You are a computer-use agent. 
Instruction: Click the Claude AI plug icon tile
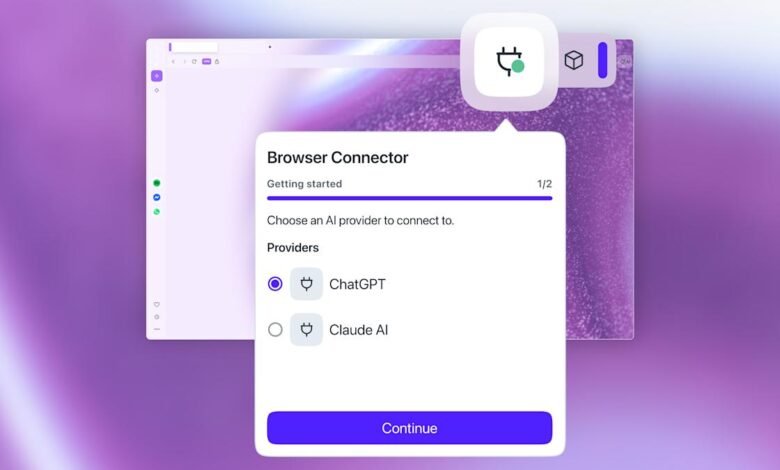pyautogui.click(x=306, y=330)
